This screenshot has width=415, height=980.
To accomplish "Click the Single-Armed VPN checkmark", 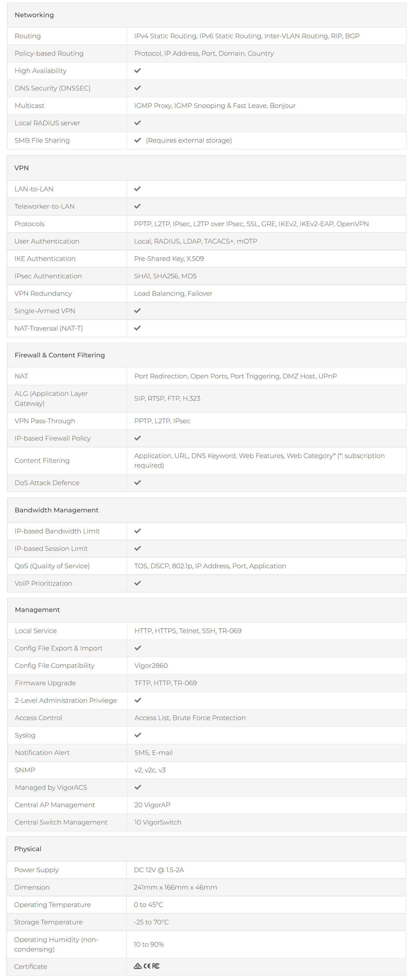I will click(138, 311).
